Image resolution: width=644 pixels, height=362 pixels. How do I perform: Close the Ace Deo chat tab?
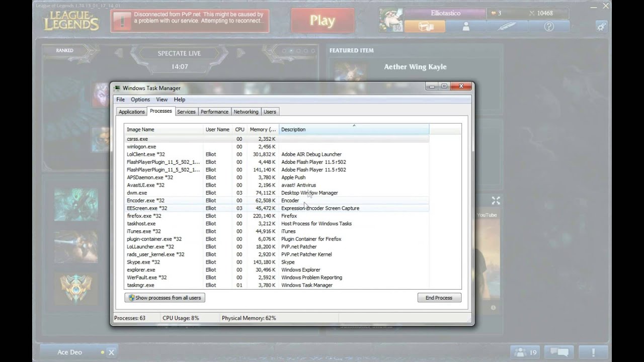(x=112, y=352)
